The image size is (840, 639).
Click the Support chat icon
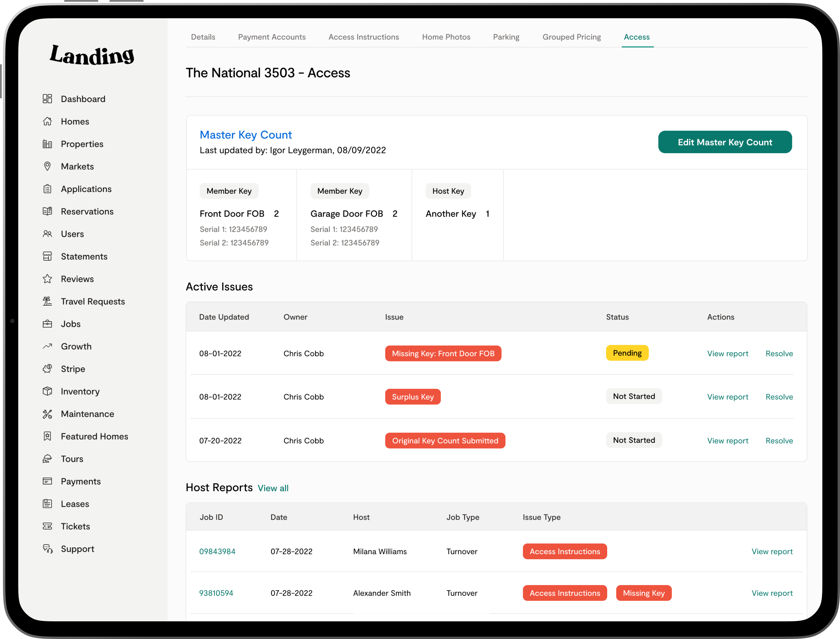tap(47, 549)
